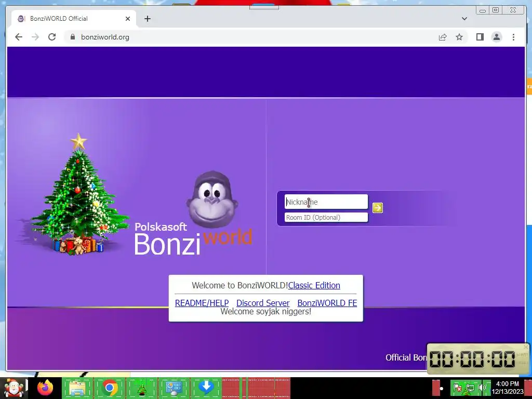Reload the bonziworld.org page
This screenshot has height=399, width=532.
tap(52, 37)
